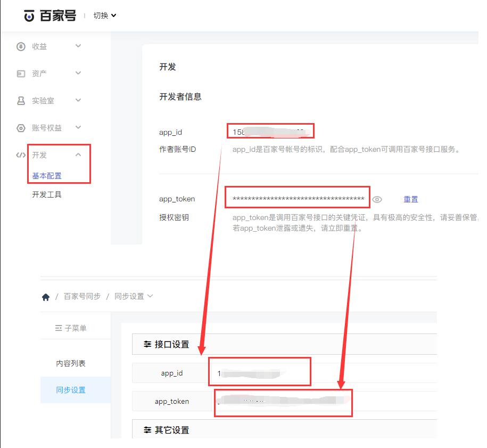This screenshot has width=487, height=448.
Task: Click the 收益 yen coin icon
Action: click(x=21, y=47)
